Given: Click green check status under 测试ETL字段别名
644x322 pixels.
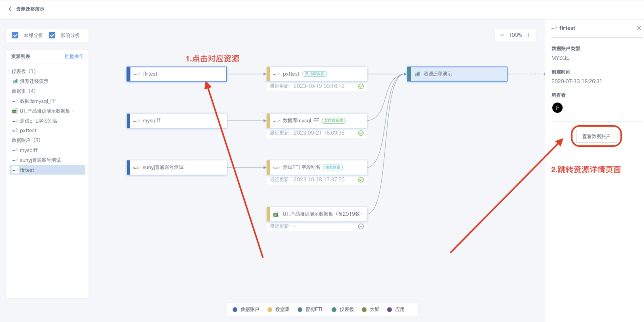Looking at the screenshot, I should pyautogui.click(x=361, y=180).
